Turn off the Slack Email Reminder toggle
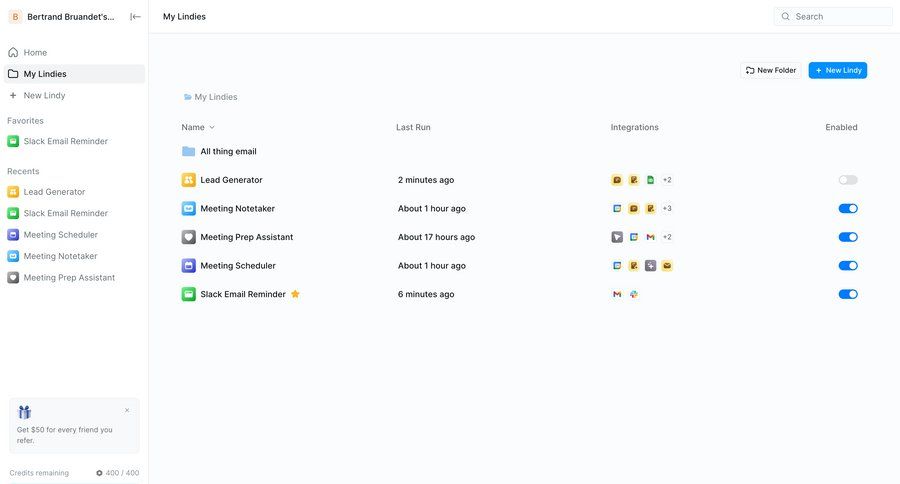This screenshot has width=900, height=484. [x=848, y=294]
